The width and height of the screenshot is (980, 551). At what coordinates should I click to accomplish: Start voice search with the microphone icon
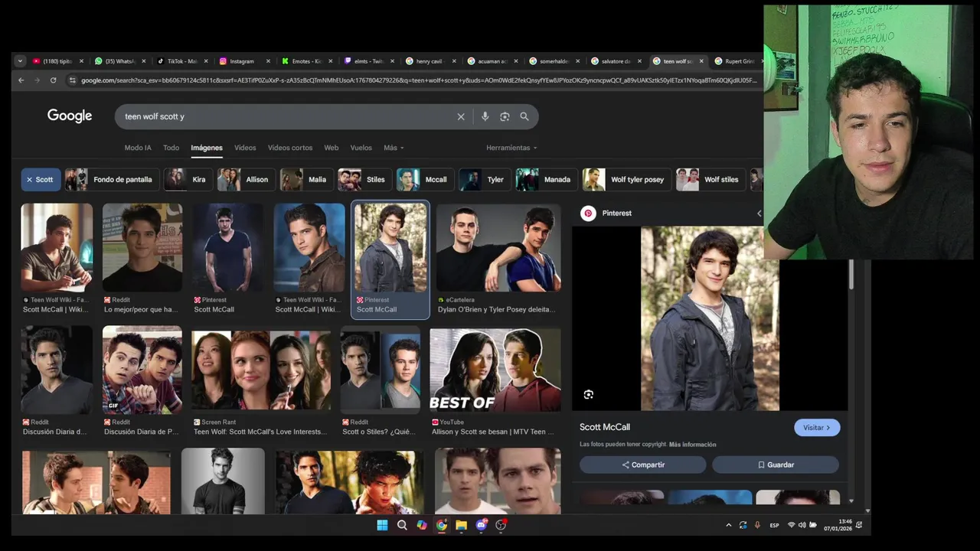click(485, 116)
